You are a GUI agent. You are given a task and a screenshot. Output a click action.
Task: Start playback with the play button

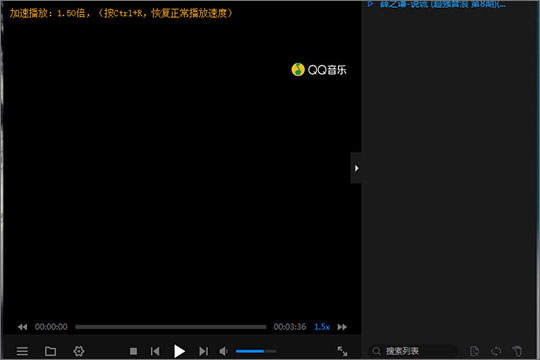click(179, 351)
